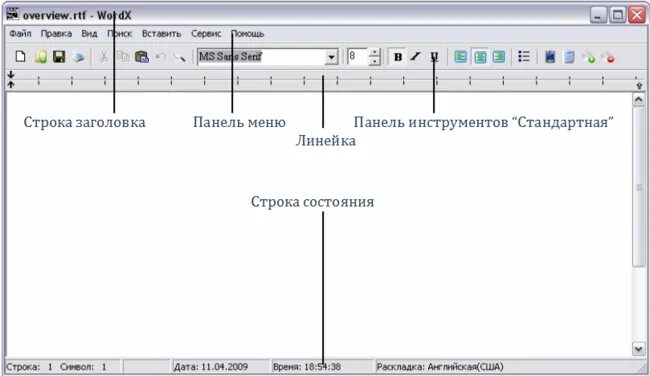This screenshot has height=376, width=650.
Task: Minimize the WordX window
Action: pyautogui.click(x=598, y=15)
